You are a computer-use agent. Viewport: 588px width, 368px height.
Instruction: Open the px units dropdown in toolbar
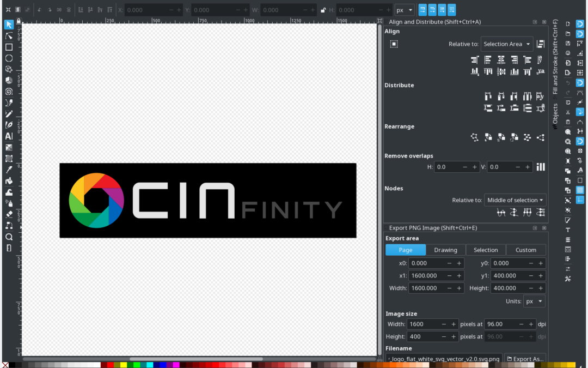point(405,10)
